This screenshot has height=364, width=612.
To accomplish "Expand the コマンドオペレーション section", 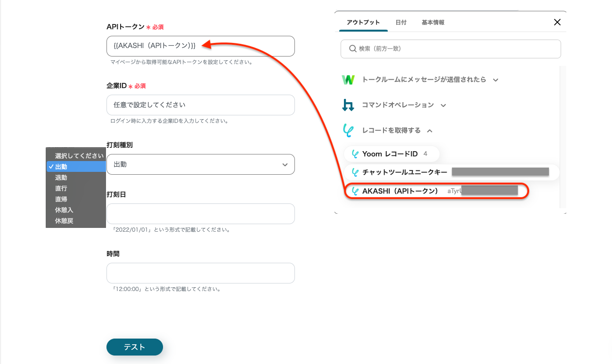I will [x=443, y=105].
